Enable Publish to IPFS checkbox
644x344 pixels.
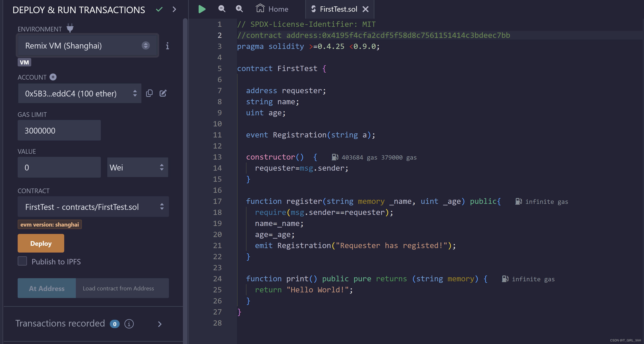click(22, 261)
